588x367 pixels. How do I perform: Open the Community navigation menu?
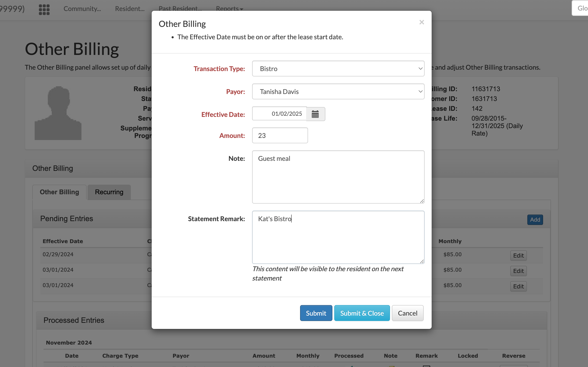(x=82, y=9)
